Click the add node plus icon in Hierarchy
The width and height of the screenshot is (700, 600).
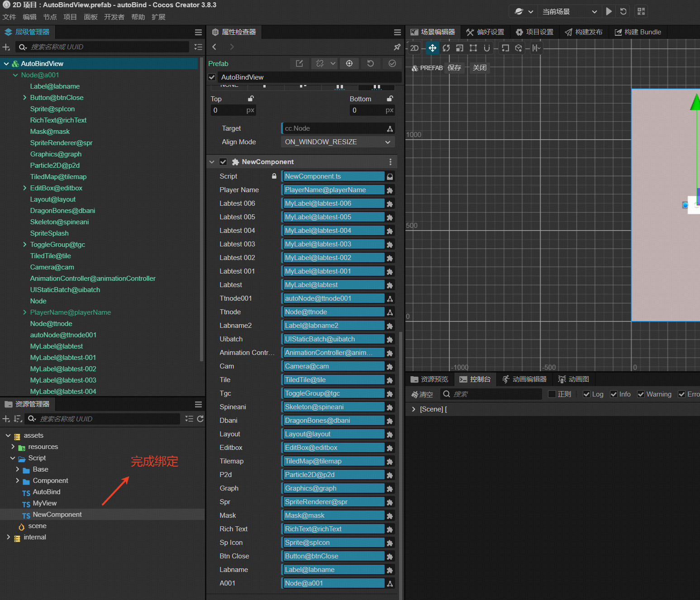click(6, 47)
